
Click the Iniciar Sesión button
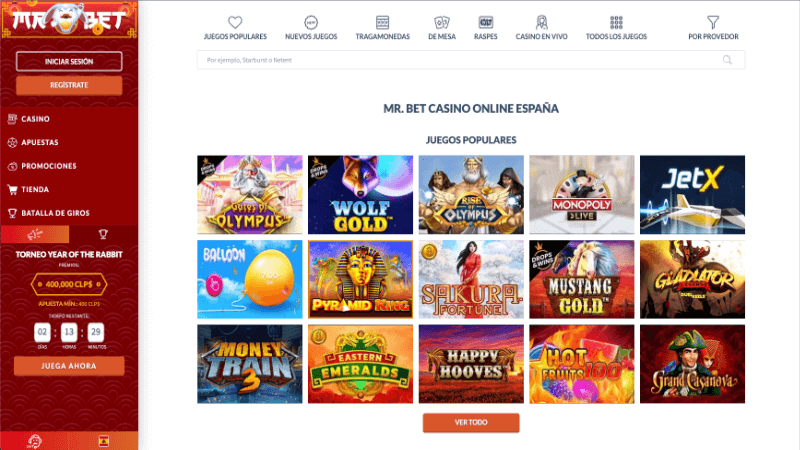(69, 61)
